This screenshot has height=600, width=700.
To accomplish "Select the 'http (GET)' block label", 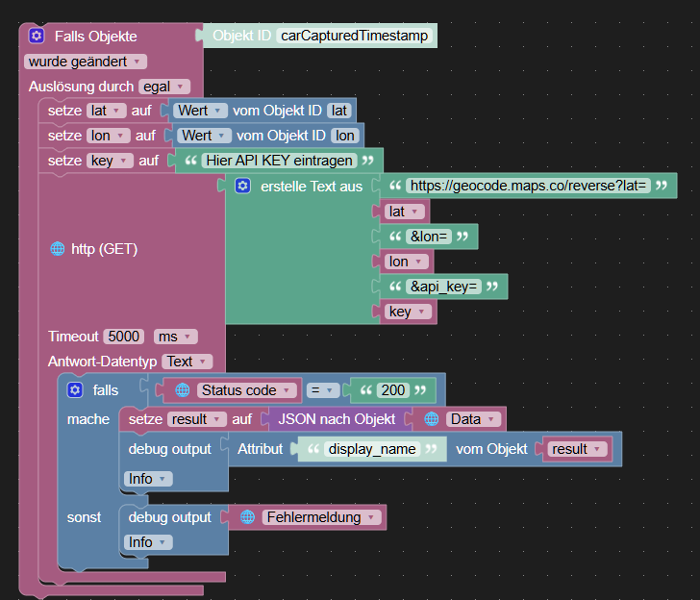I will (104, 249).
